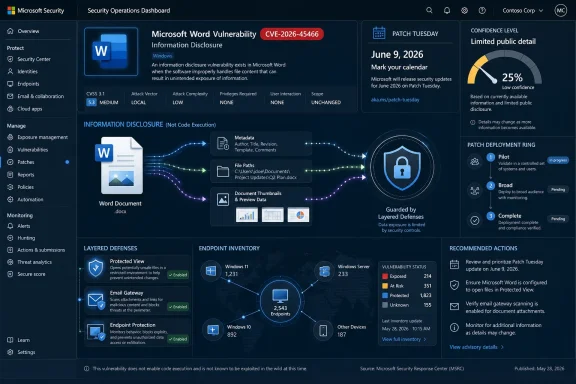Click the details-may-change info icon
This screenshot has width=576, height=384.
pos(473,122)
